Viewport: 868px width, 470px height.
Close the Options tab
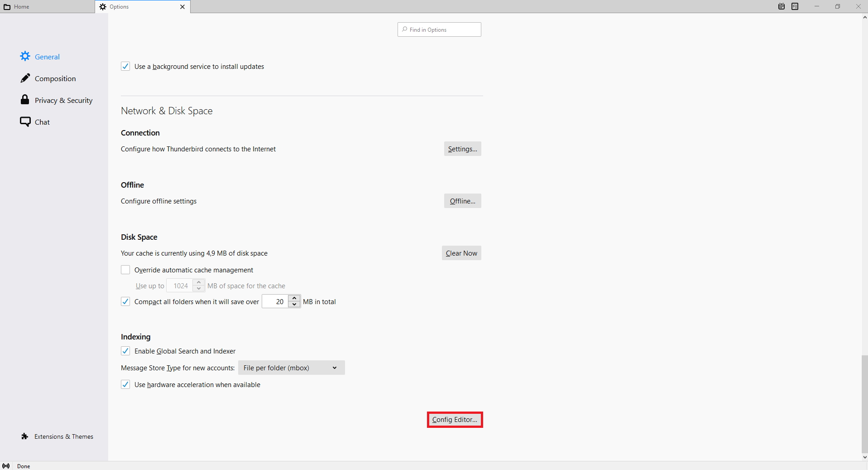182,7
